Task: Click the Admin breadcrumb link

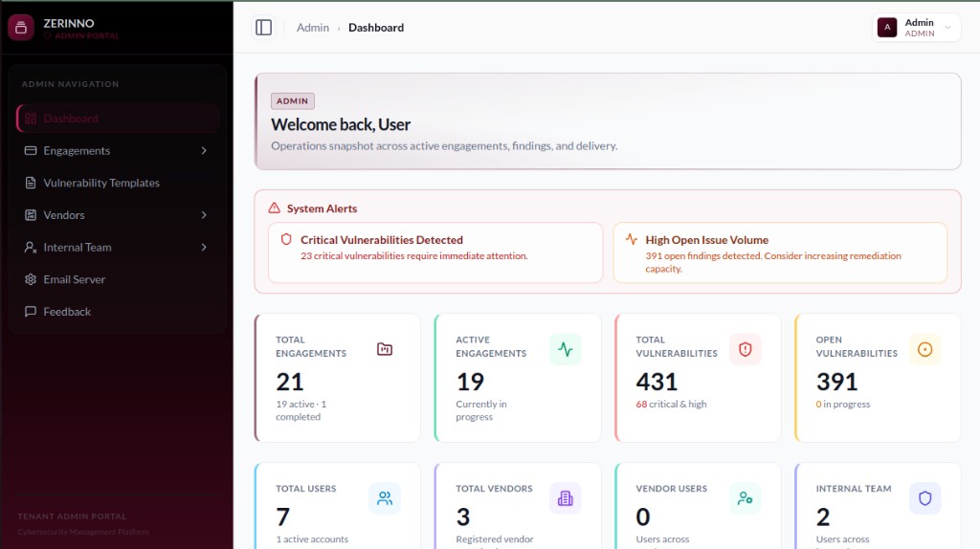Action: pyautogui.click(x=313, y=28)
